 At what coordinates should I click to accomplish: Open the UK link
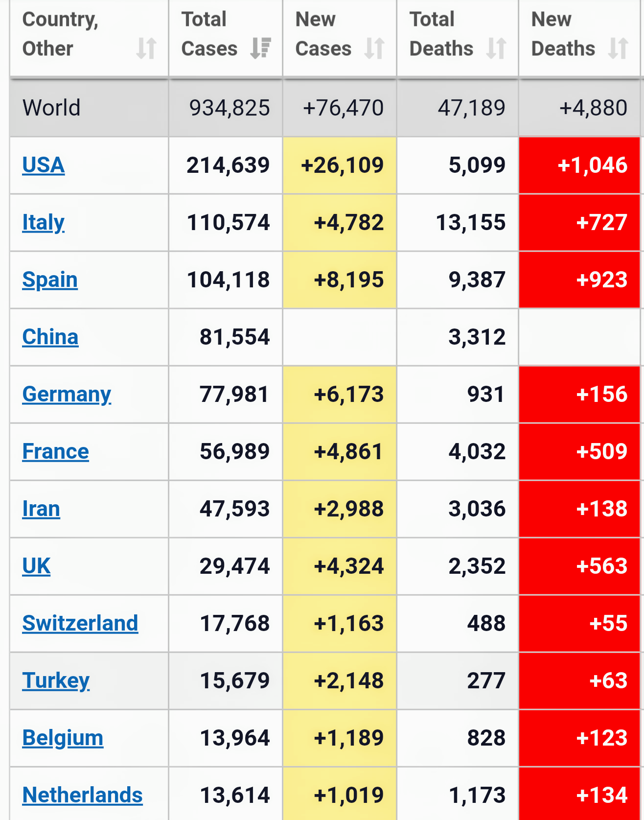(36, 566)
